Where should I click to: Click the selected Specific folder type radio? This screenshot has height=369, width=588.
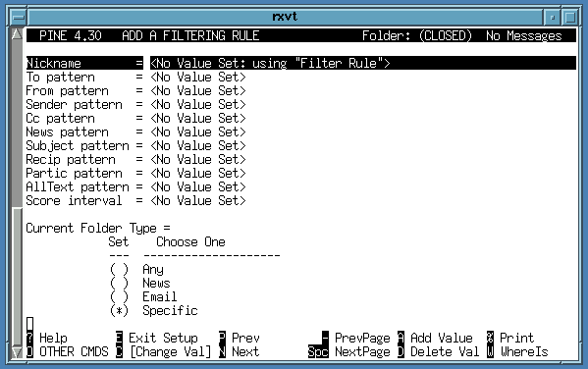(119, 311)
